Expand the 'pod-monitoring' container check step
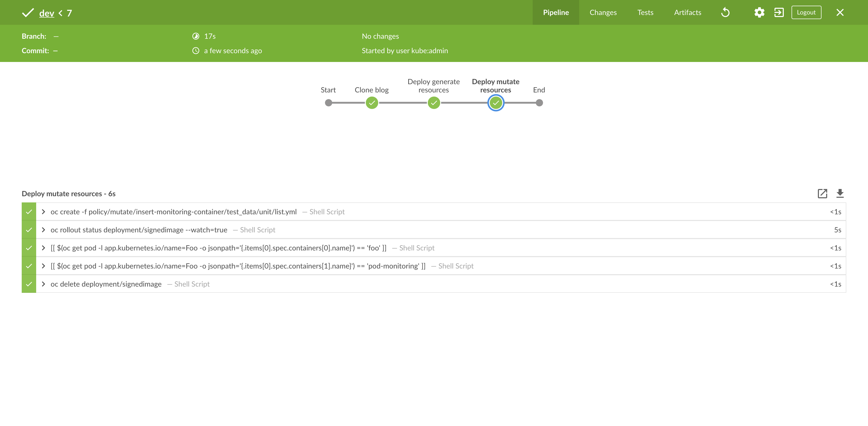The image size is (868, 426). coord(43,266)
